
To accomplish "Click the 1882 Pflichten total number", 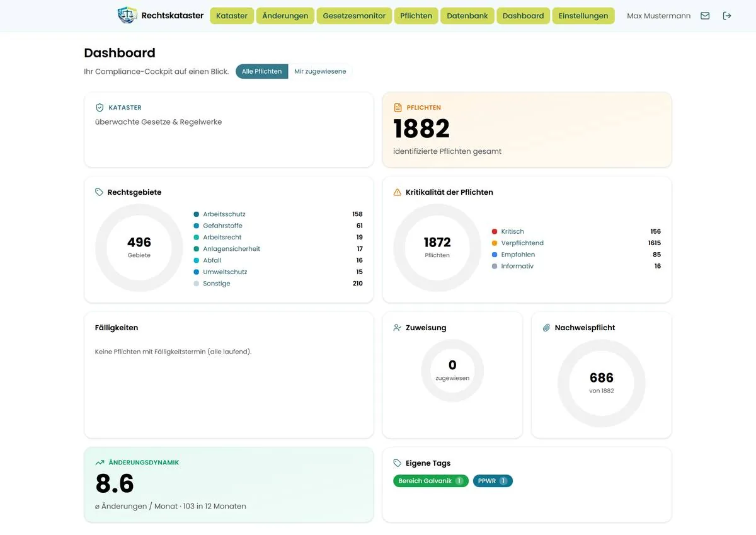I will (421, 129).
